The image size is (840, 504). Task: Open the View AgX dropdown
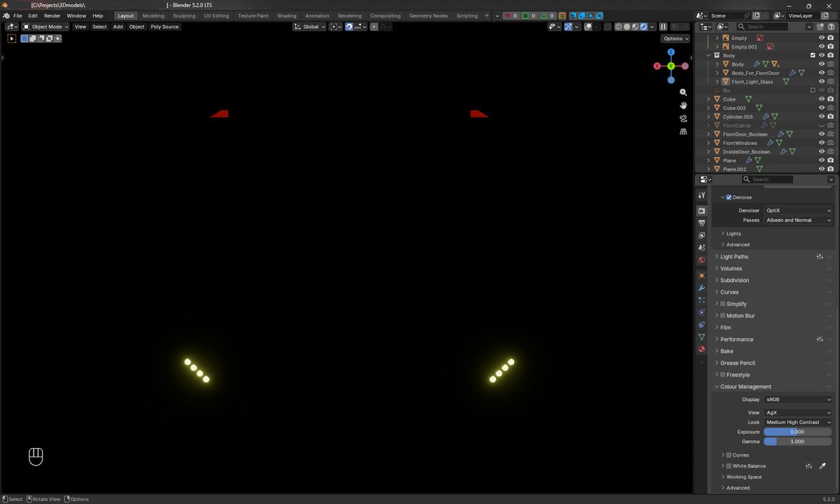[x=798, y=413]
